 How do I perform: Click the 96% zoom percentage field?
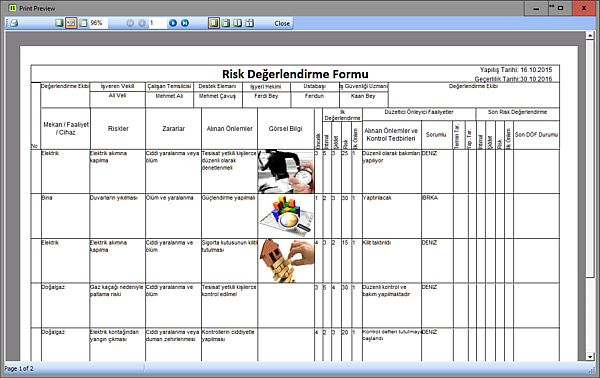98,23
